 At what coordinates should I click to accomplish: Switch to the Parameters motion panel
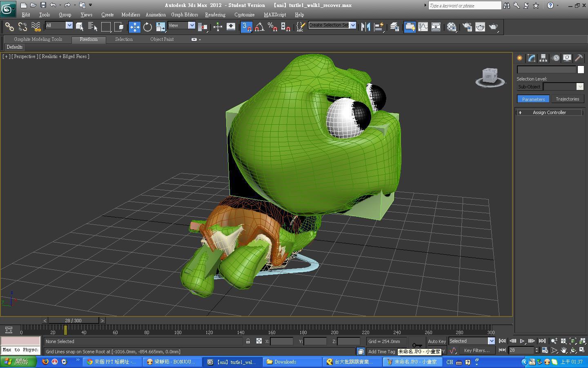click(533, 99)
